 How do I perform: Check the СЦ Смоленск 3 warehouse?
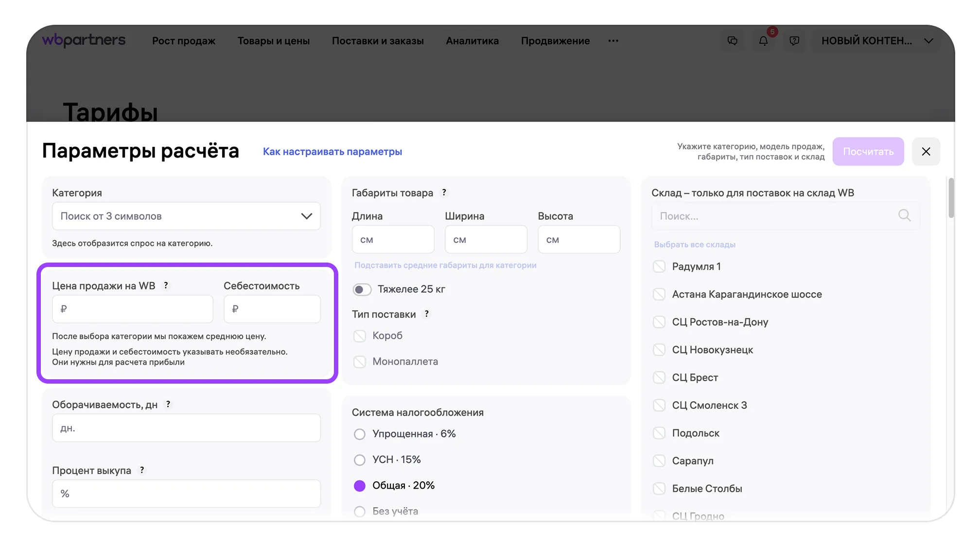coord(659,405)
